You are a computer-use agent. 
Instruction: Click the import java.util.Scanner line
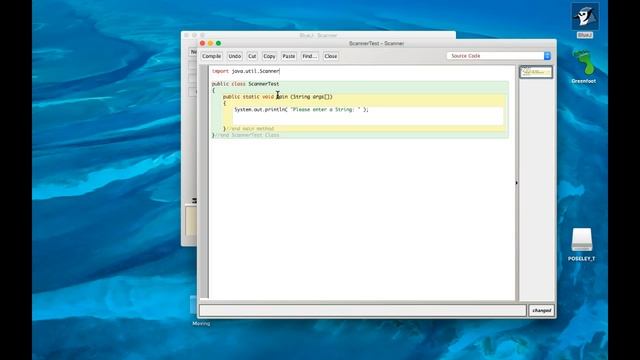coord(246,71)
